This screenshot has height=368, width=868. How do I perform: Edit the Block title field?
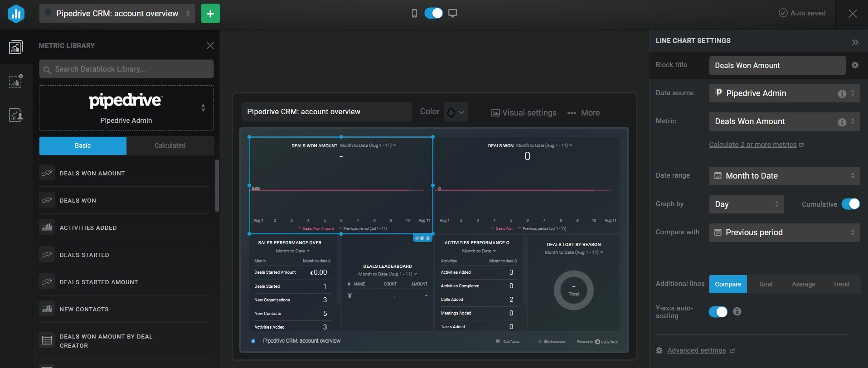click(777, 65)
